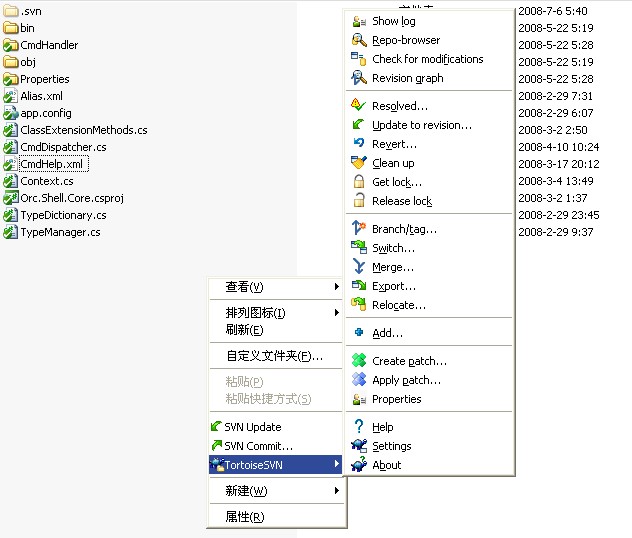Click the Get lock padlock icon
Screen dimensions: 632x538
point(359,182)
